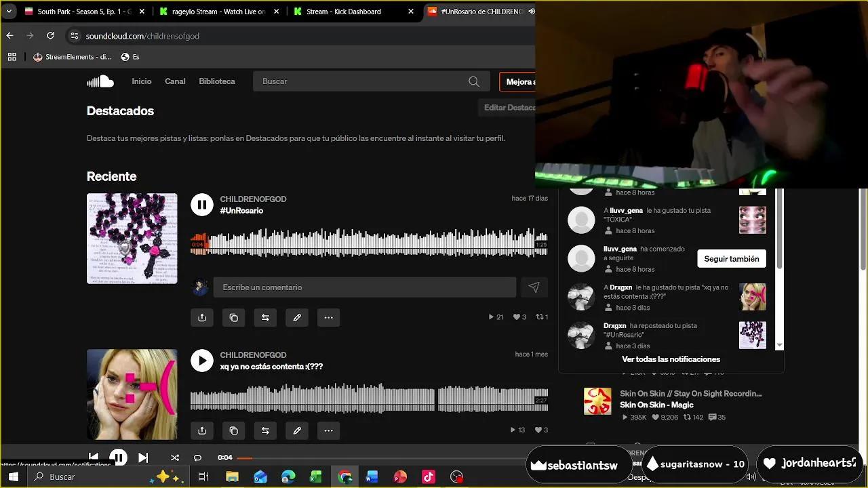Pause the #UnRosario track with its round button
The image size is (868, 488).
(201, 205)
